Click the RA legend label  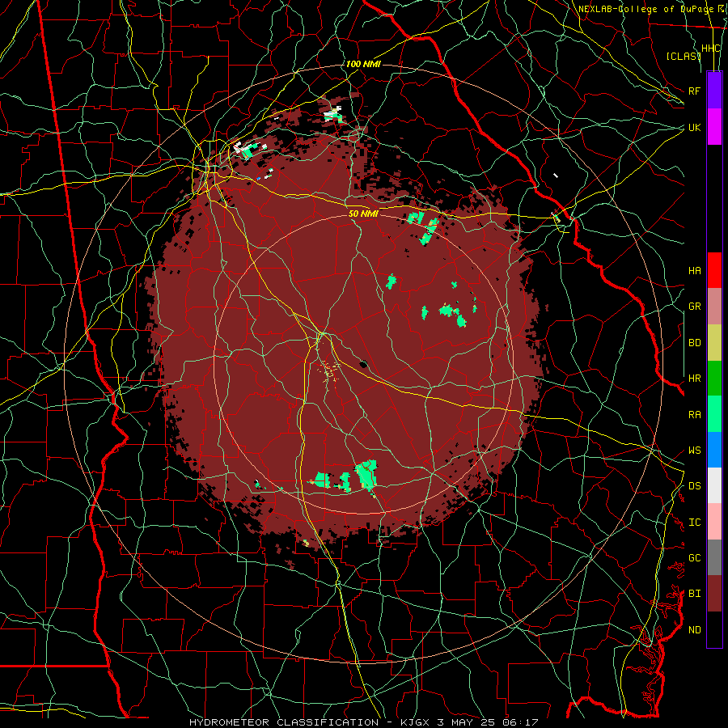694,415
